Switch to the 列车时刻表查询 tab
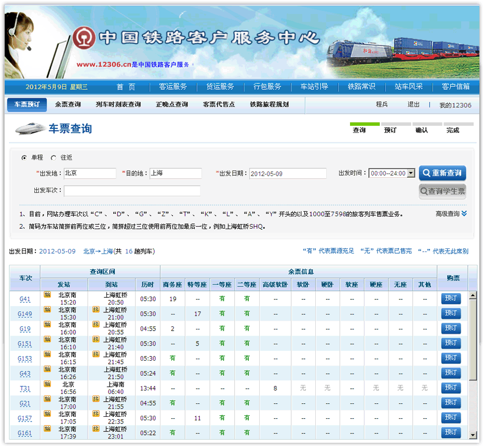Viewport: 483px width, 448px height. [x=118, y=104]
